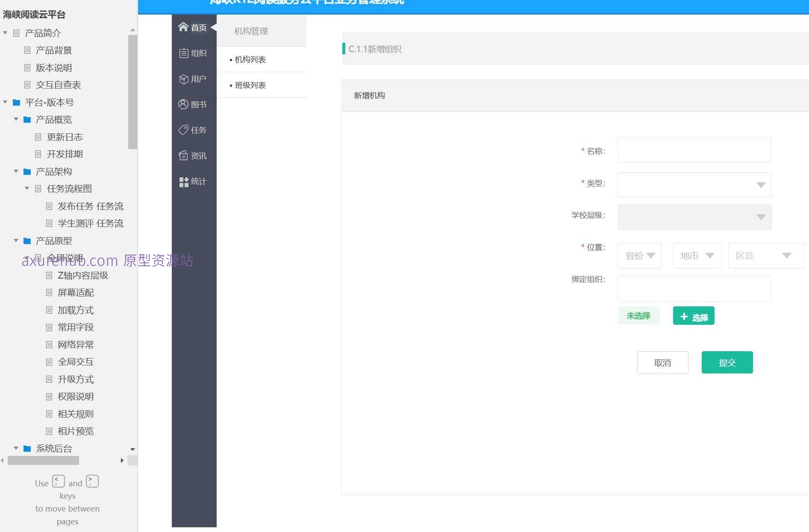Click the 取消 cancel button
The width and height of the screenshot is (809, 532).
pyautogui.click(x=662, y=362)
